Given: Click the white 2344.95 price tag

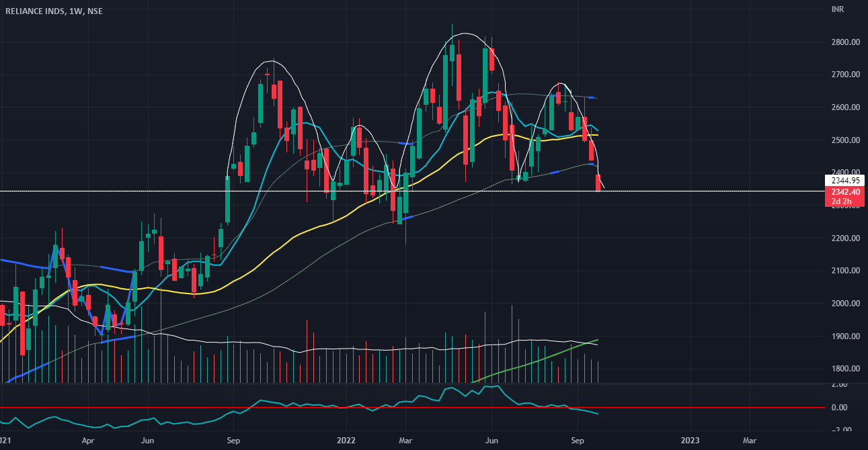Looking at the screenshot, I should tap(844, 180).
